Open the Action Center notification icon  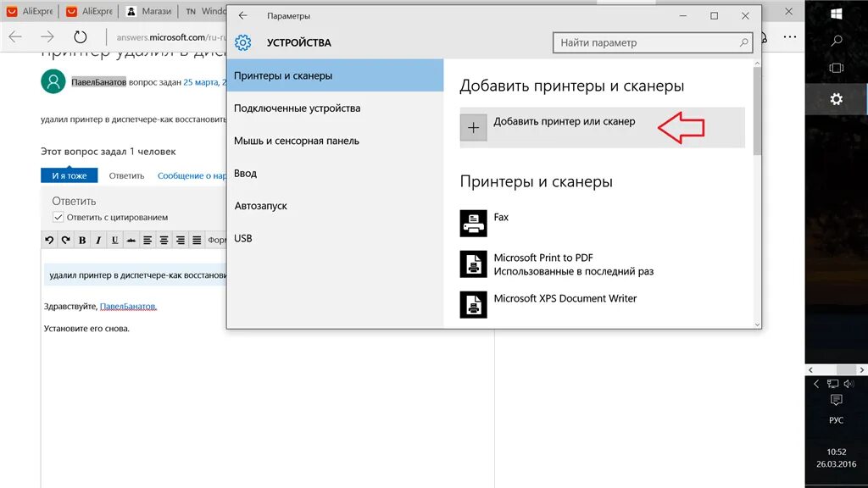(x=837, y=400)
